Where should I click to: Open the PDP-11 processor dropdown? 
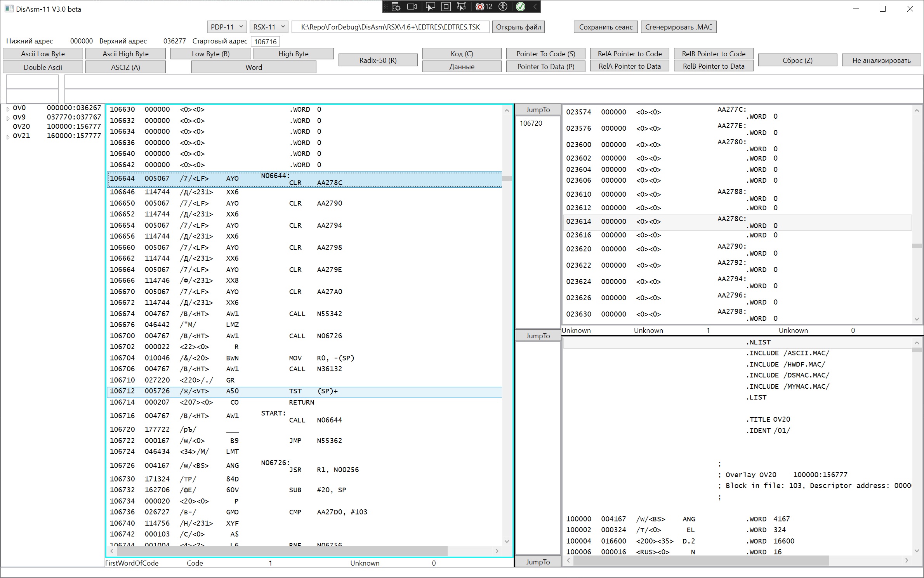(227, 27)
